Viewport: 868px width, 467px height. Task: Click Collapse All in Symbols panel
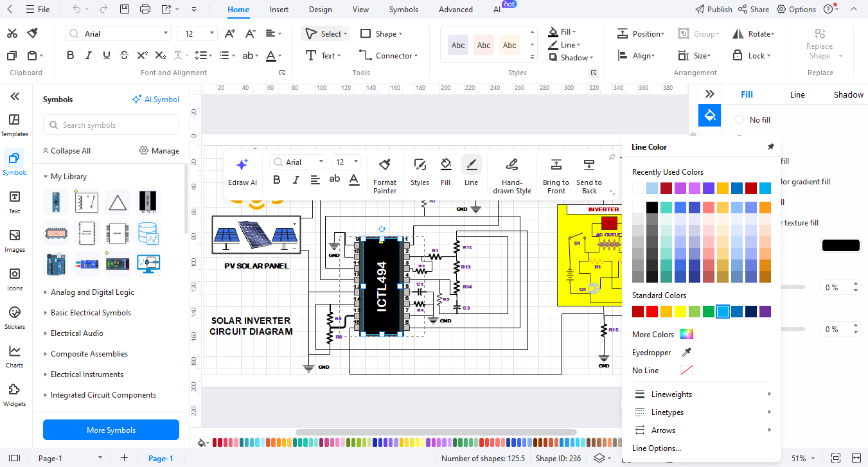pyautogui.click(x=66, y=151)
